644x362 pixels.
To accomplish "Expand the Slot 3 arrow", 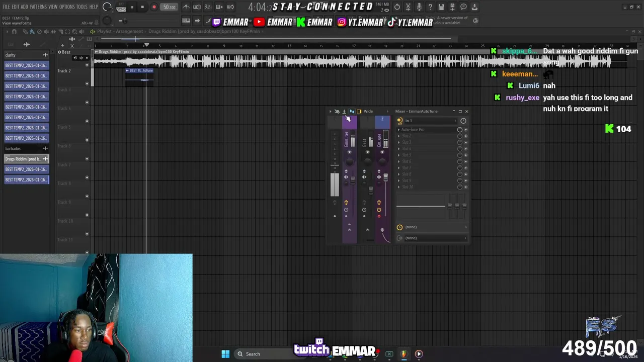I will coord(399,142).
